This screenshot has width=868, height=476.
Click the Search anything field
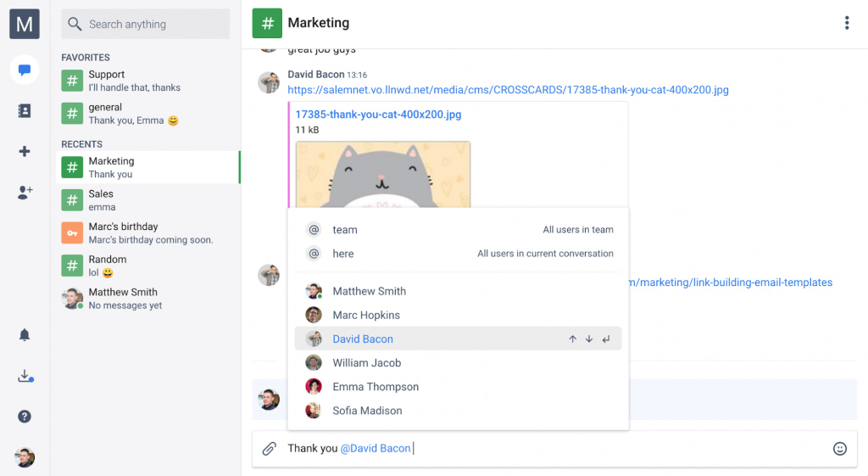[x=145, y=25]
